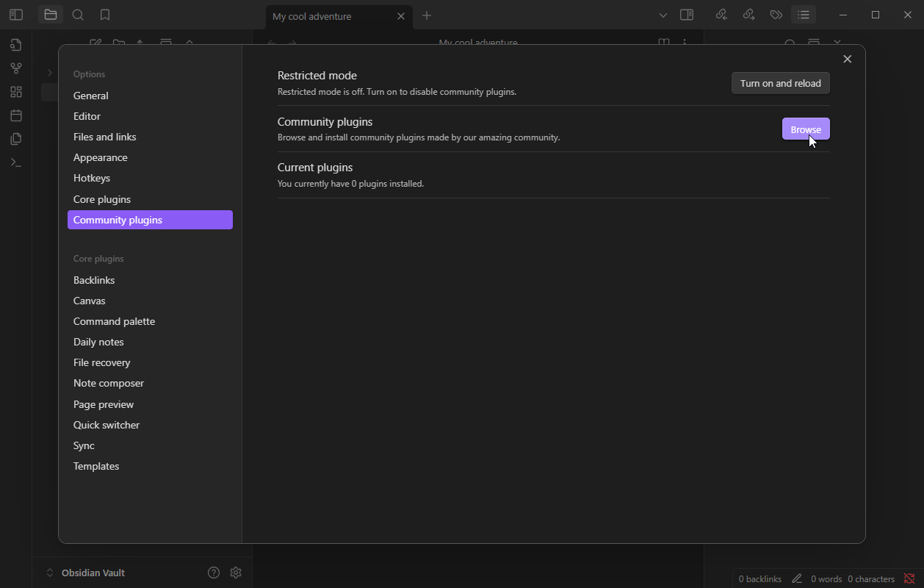Open Canvas plugin settings

(x=150, y=301)
